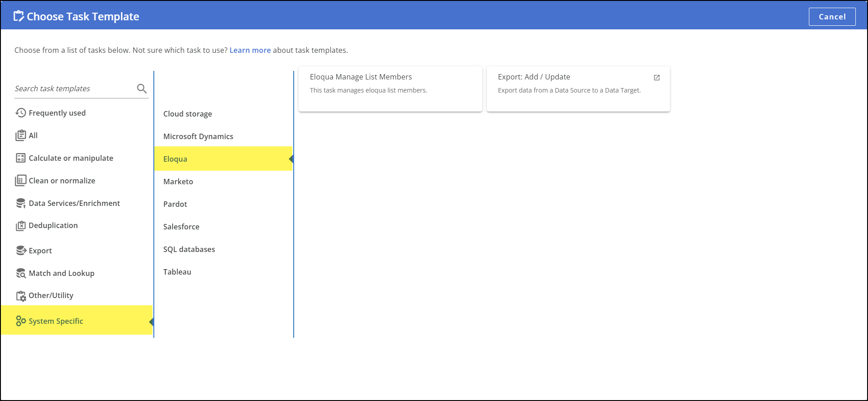Click the System Specific icon
Viewport: 868px width, 401px height.
[x=21, y=321]
